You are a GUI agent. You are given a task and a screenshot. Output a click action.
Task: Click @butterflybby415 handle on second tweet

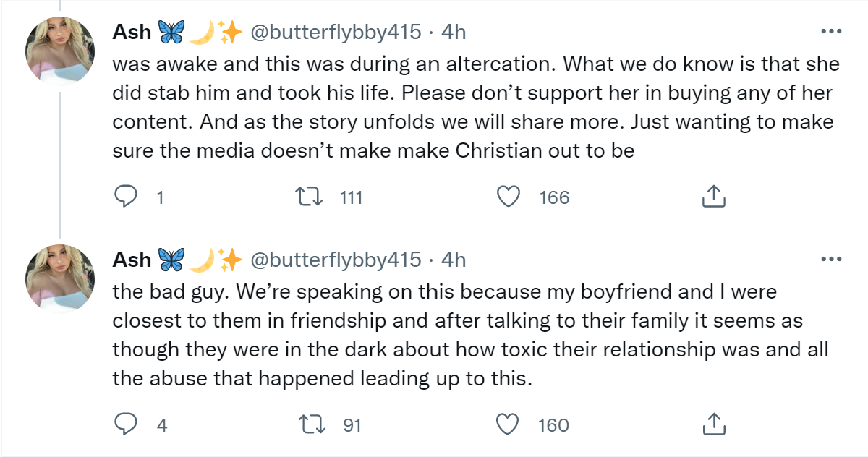(335, 259)
